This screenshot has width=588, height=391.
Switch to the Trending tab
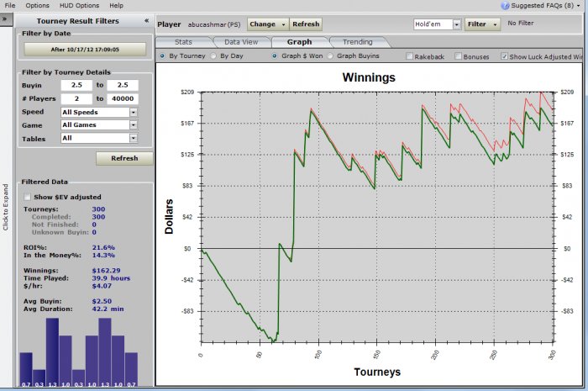tap(357, 42)
